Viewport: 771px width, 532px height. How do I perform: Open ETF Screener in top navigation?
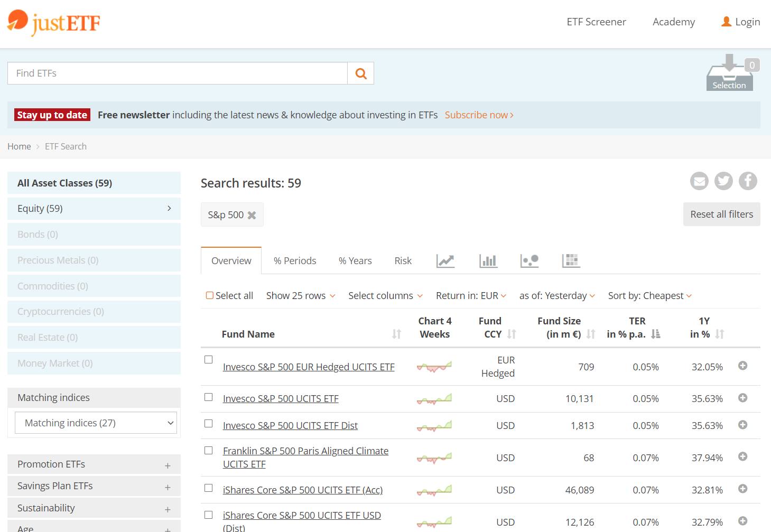[596, 22]
